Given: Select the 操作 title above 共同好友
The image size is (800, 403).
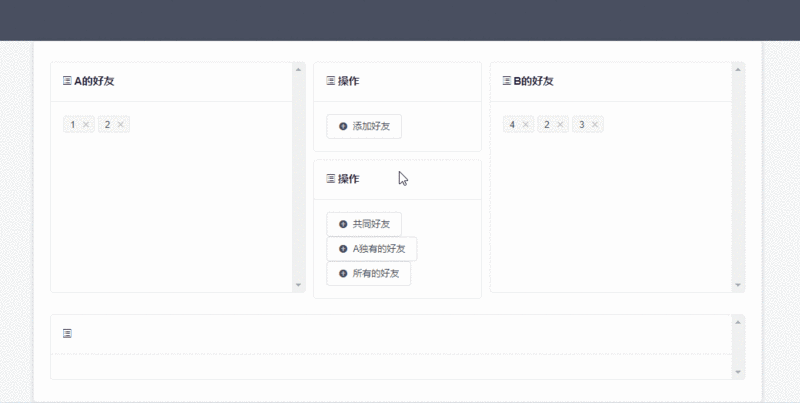Looking at the screenshot, I should point(348,179).
